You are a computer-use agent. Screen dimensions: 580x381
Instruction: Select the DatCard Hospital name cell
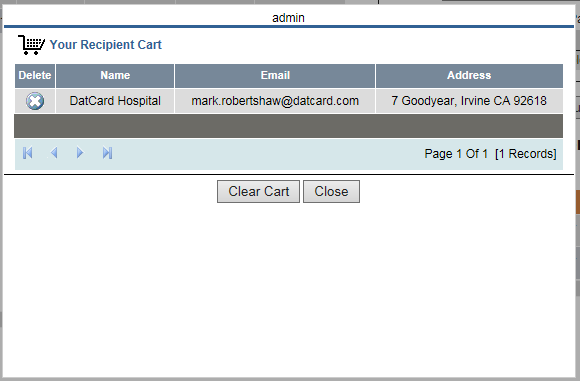tap(115, 101)
